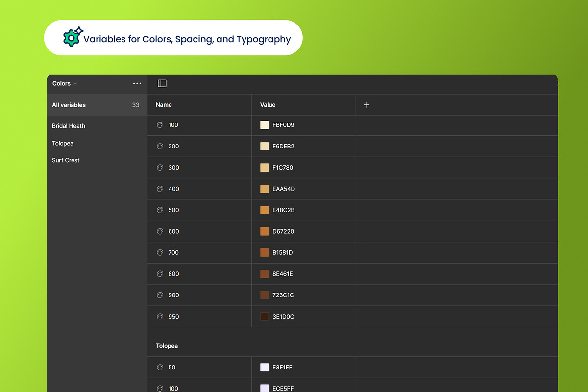
Task: Click the Value column header
Action: click(x=268, y=105)
